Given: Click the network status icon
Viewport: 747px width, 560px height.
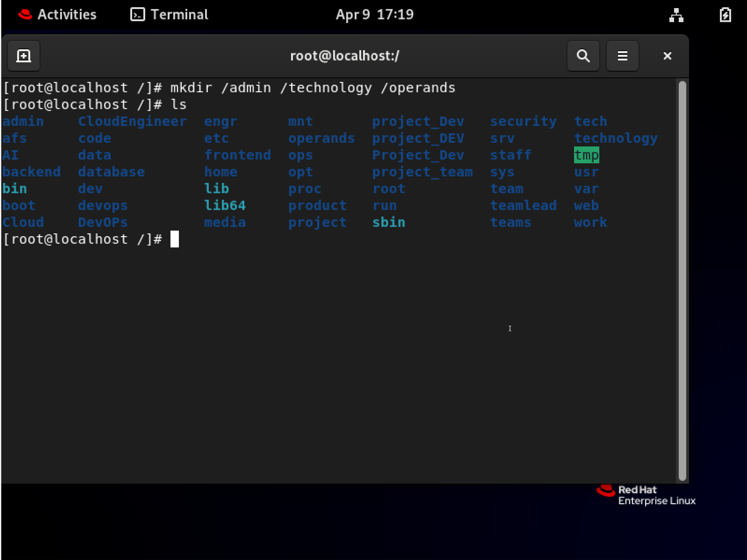Looking at the screenshot, I should coord(676,15).
